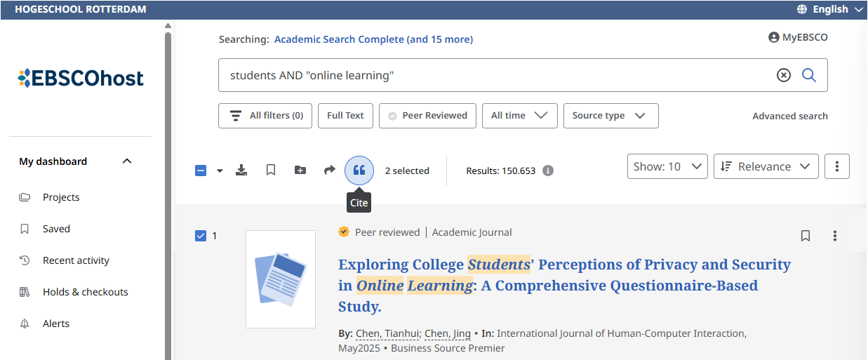Click the Academic Journal label

pyautogui.click(x=472, y=232)
